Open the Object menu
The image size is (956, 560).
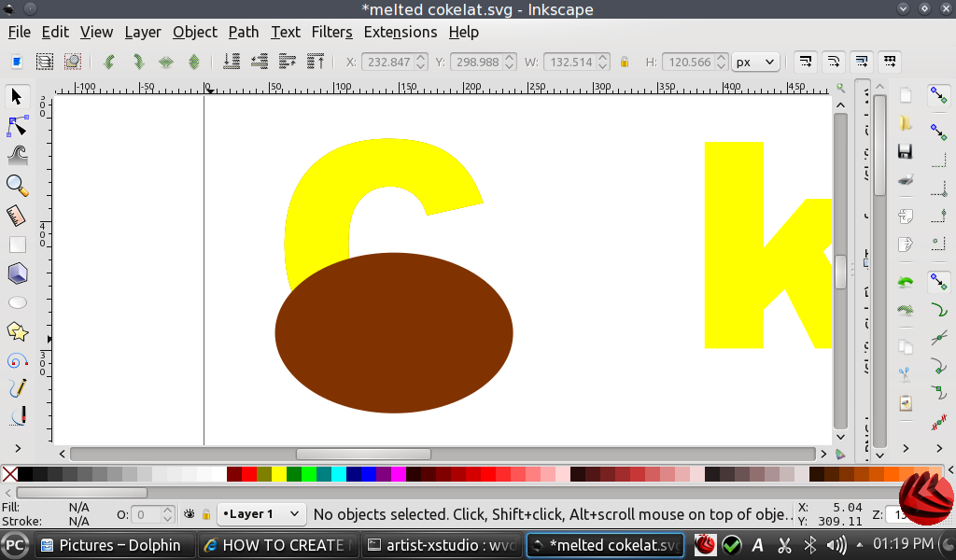click(x=194, y=33)
